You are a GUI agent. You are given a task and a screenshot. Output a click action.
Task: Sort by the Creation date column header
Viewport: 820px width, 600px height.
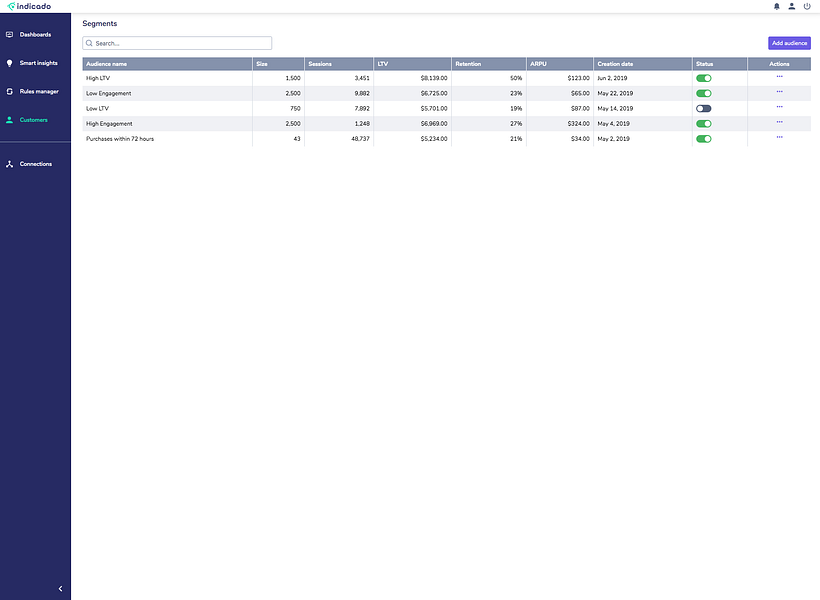(x=615, y=64)
